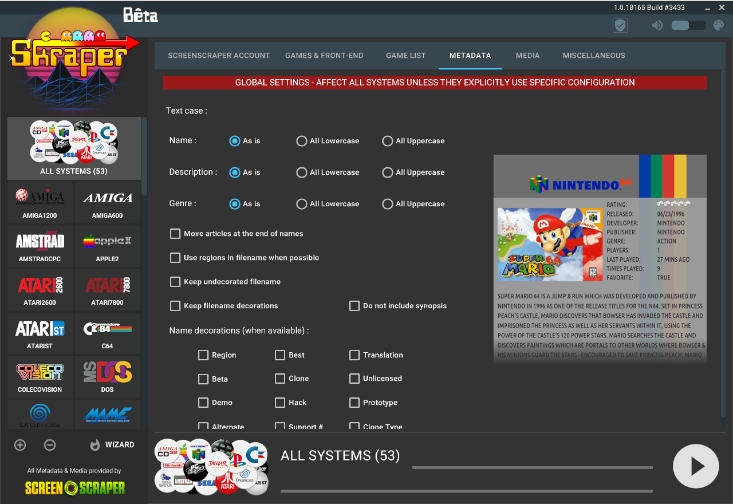Set Description to All Lowercase
The image size is (733, 504).
[302, 173]
